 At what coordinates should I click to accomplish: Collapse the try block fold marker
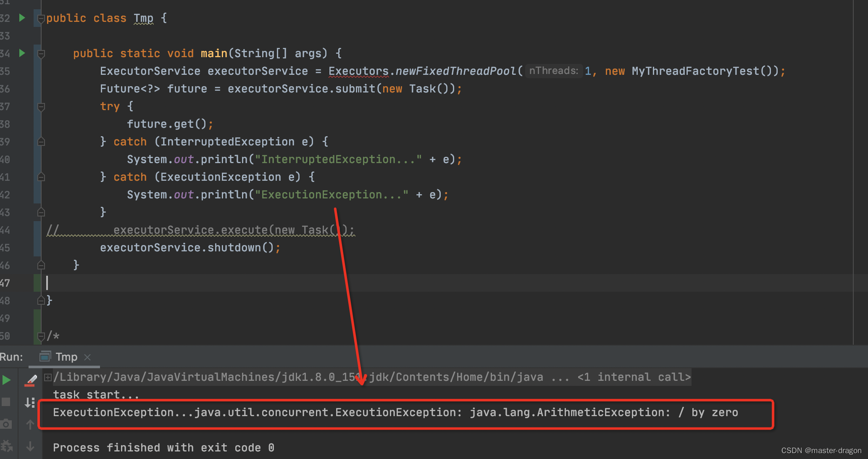coord(41,107)
